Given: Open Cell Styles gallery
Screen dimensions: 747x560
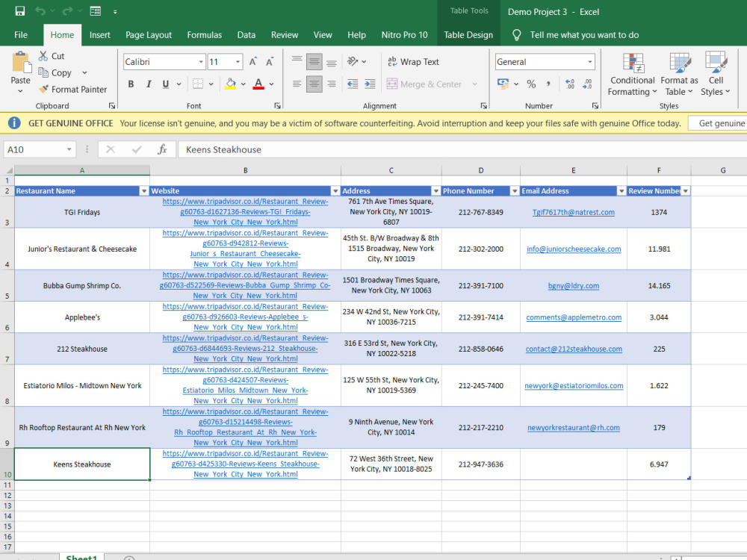Looking at the screenshot, I should (x=716, y=74).
